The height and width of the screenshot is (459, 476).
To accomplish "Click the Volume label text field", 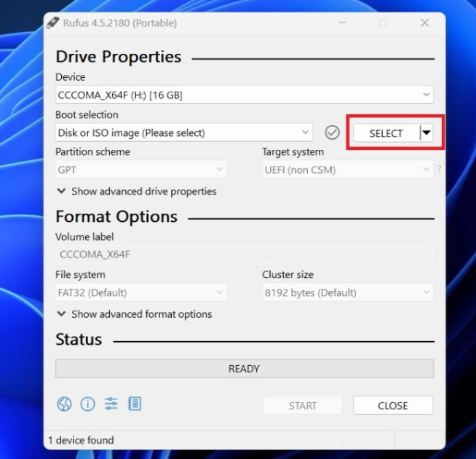I will [x=245, y=254].
